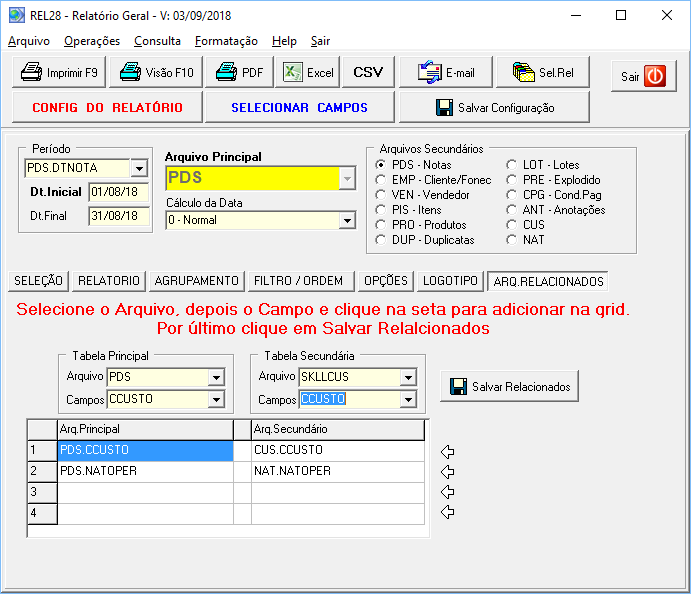Screen dimensions: 691x594
Task: Choose PIS - Itens radio option
Action: (x=381, y=210)
